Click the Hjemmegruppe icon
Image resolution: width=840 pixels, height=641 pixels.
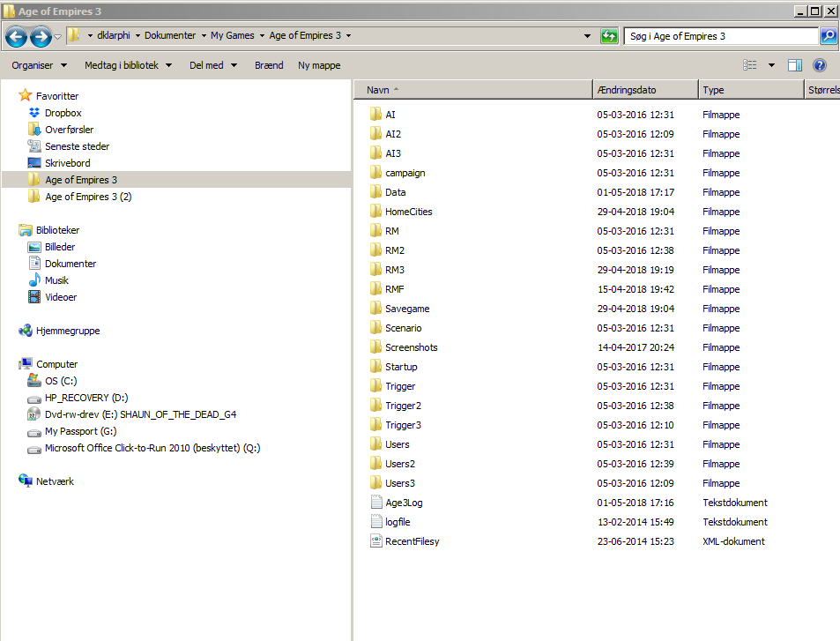[26, 330]
